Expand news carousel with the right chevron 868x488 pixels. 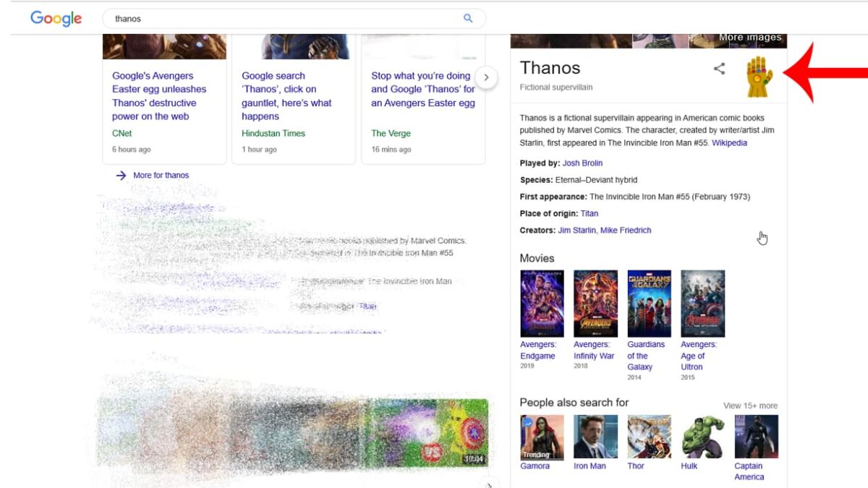[x=487, y=77]
